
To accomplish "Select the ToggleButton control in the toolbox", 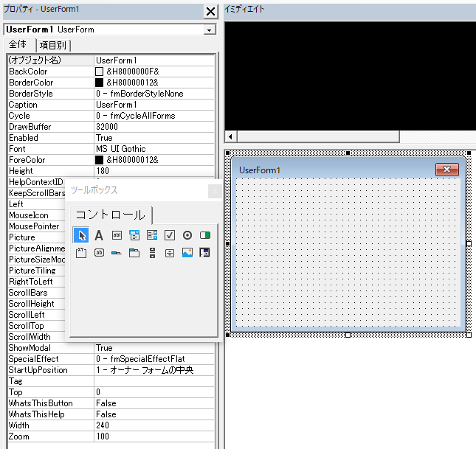I will tap(205, 235).
